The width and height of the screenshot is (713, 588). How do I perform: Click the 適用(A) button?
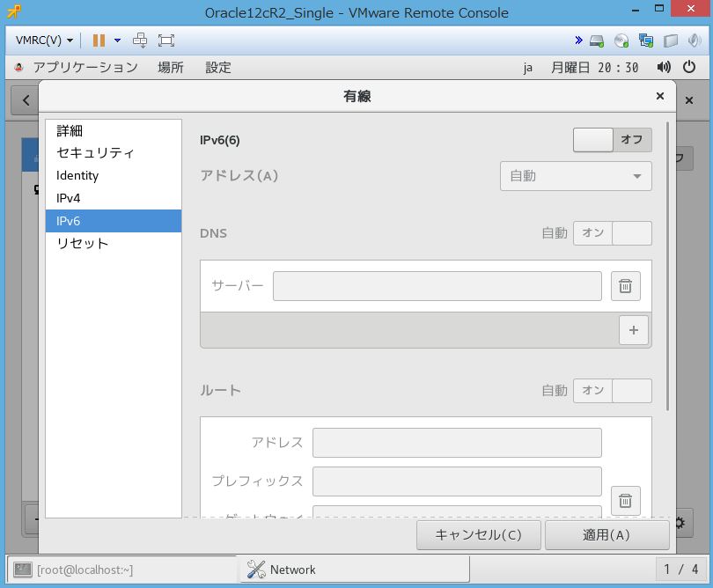607,535
